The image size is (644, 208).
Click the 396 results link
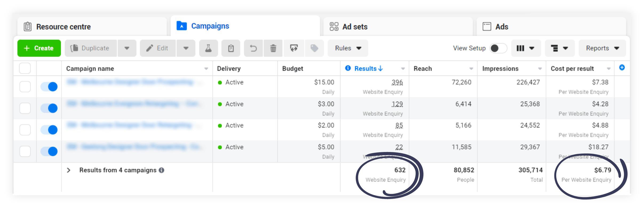(x=397, y=82)
